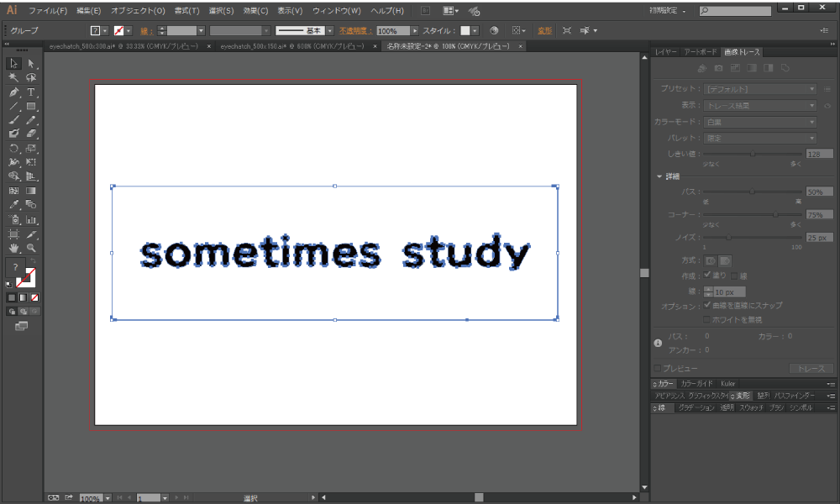Select the Blob Brush tool
This screenshot has width=840, height=504.
[13, 134]
